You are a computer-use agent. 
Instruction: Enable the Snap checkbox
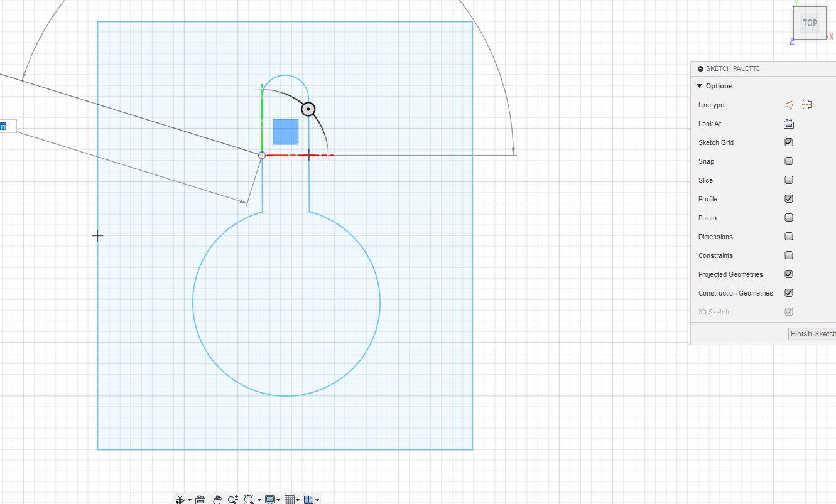(x=789, y=161)
